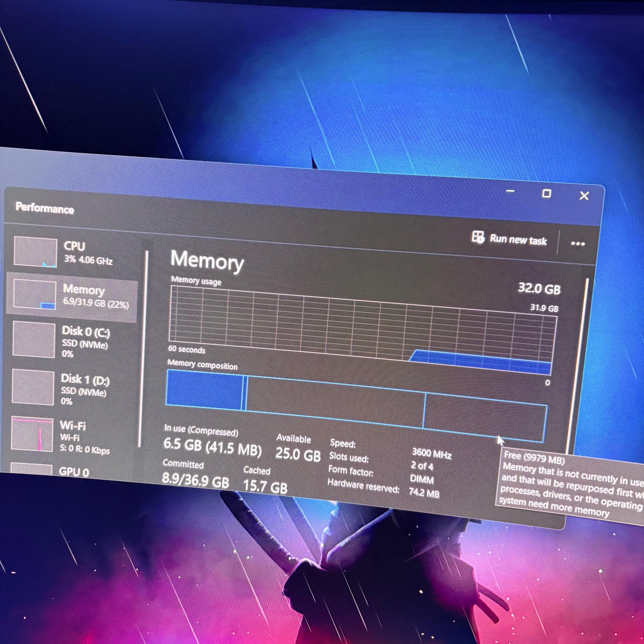Viewport: 644px width, 644px height.
Task: Click the 60 seconds graph label
Action: (187, 349)
